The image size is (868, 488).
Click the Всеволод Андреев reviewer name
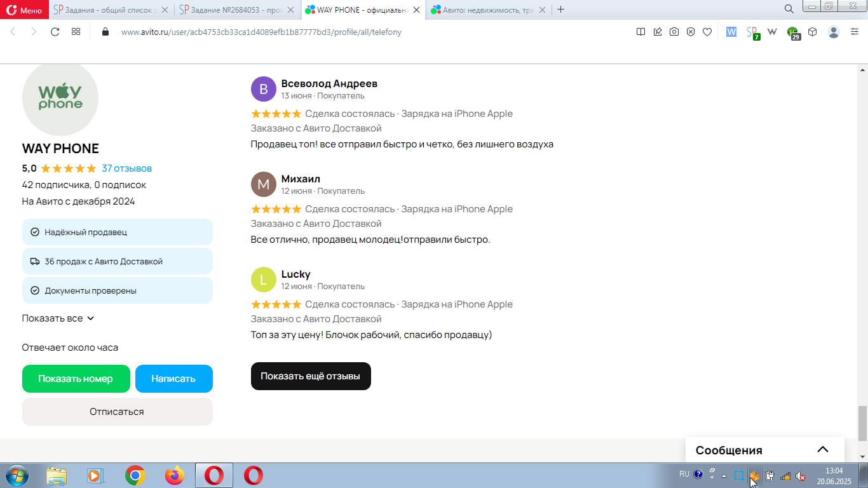(329, 84)
